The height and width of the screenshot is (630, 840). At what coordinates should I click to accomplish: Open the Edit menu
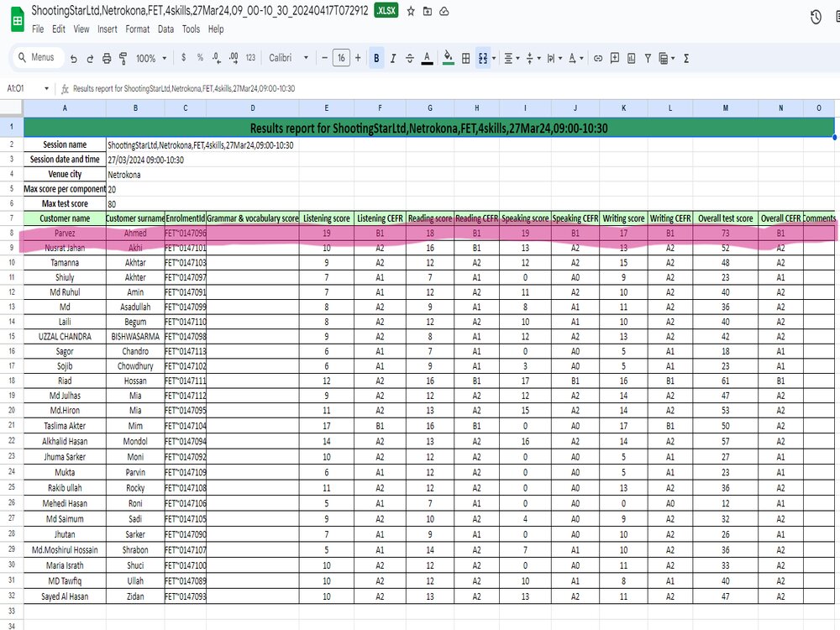(59, 29)
